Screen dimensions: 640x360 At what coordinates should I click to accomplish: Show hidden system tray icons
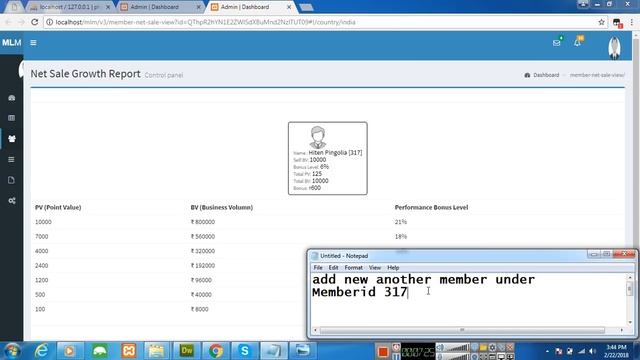pos(547,351)
